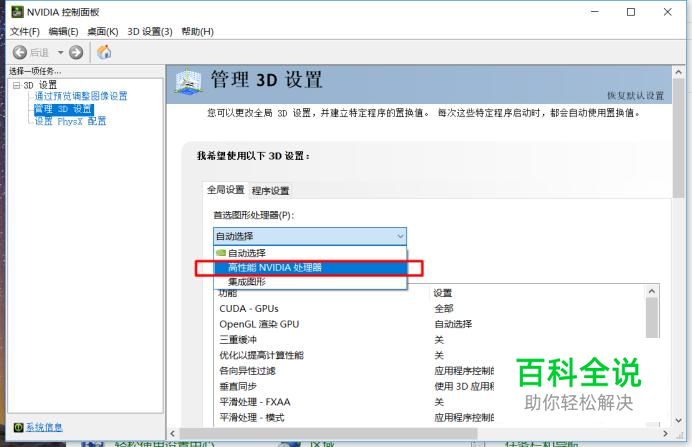Minimize the NVIDIA control panel window
The image size is (692, 447).
click(x=594, y=12)
